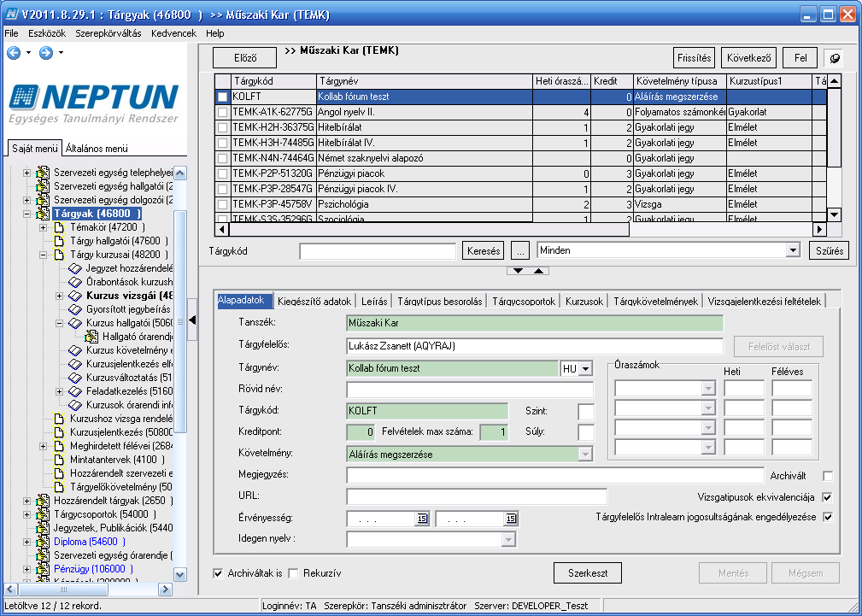Click the pin icon next to Fel

pyautogui.click(x=834, y=58)
